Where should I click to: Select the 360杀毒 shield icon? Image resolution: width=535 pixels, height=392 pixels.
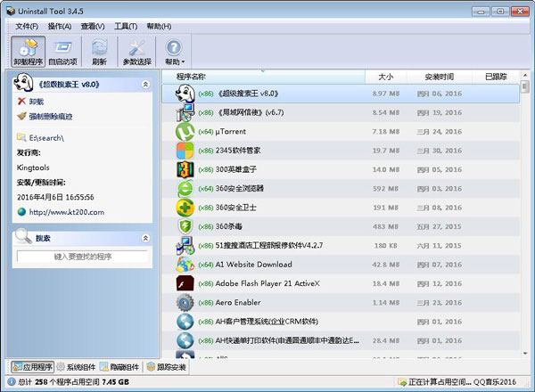click(x=185, y=226)
